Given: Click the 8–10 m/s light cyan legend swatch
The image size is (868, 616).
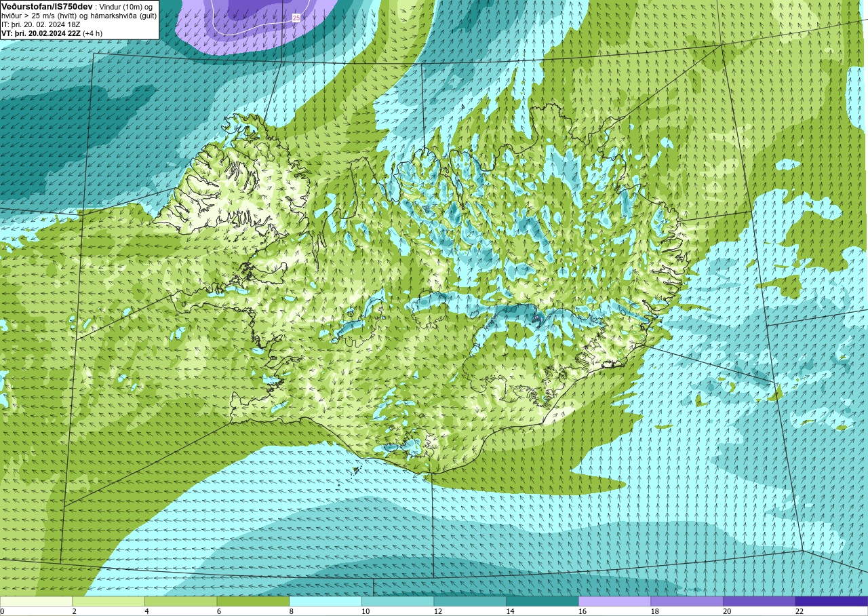Looking at the screenshot, I should (325, 601).
